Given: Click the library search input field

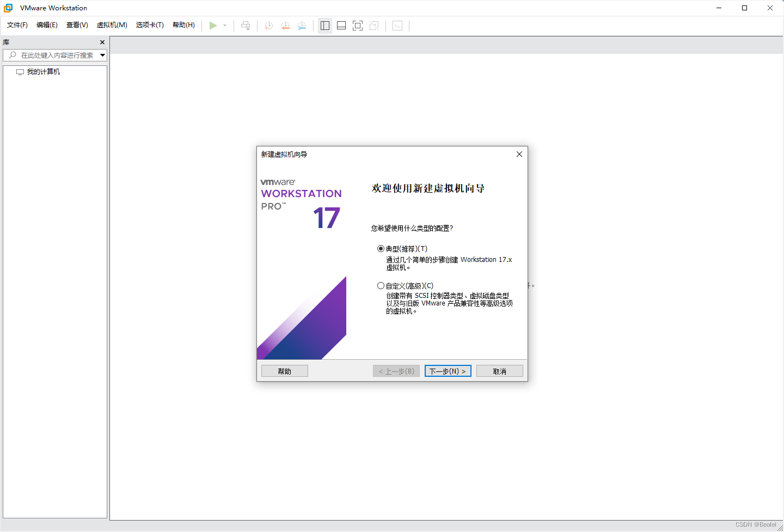Looking at the screenshot, I should 54,55.
